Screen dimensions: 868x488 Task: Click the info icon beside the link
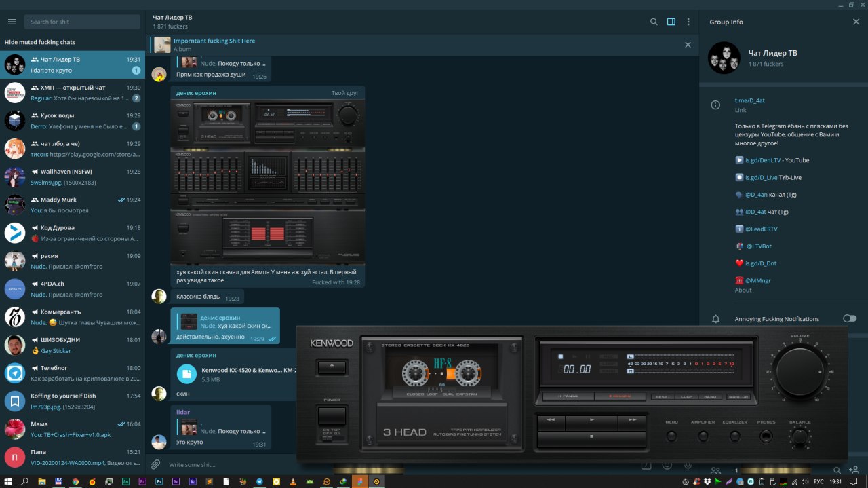coord(715,105)
